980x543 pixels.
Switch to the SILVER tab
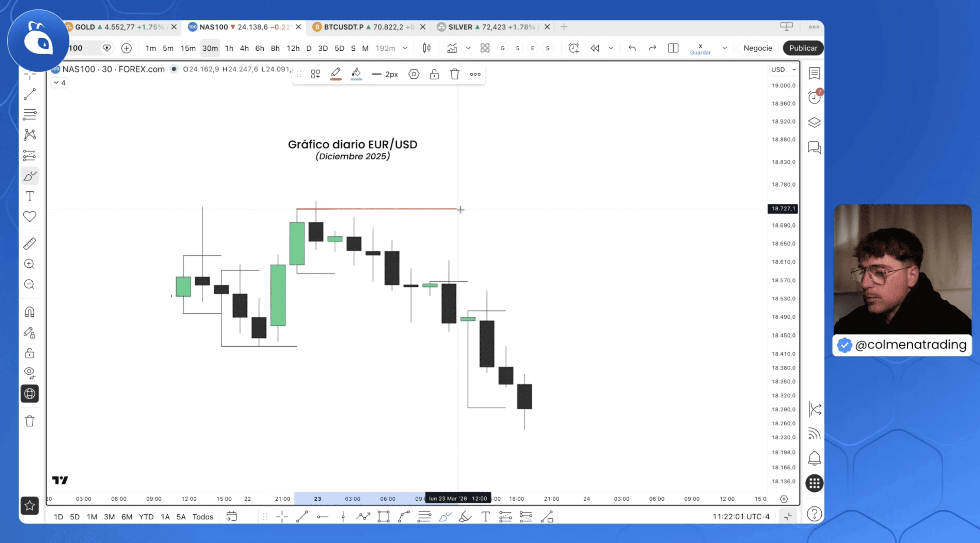click(460, 27)
